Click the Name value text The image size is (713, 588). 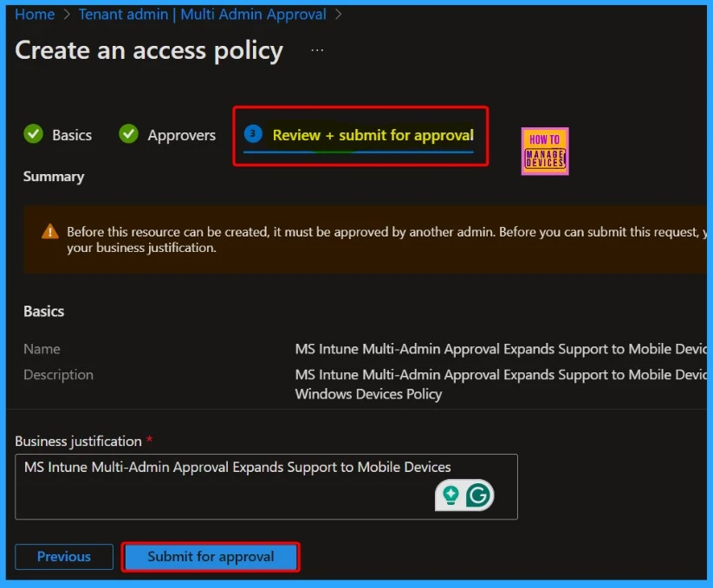(501, 349)
